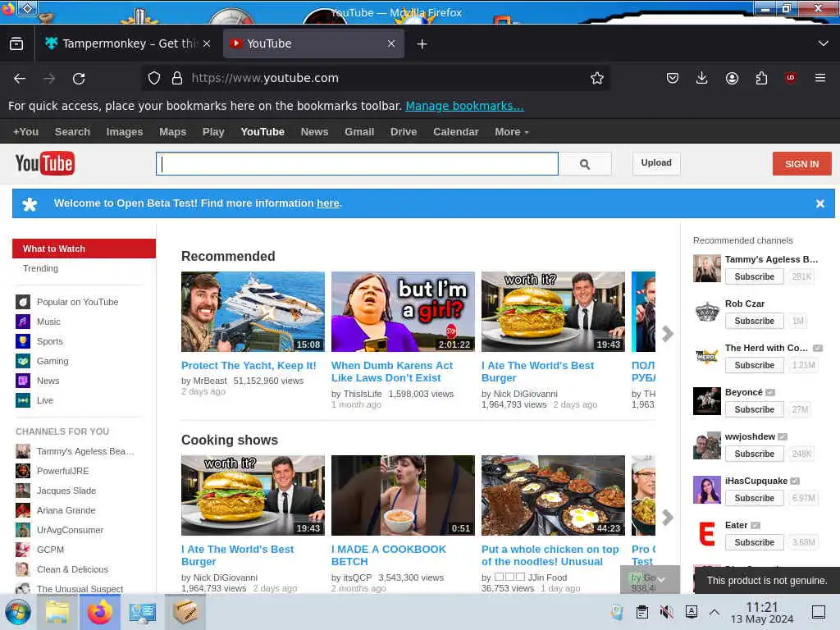Switch to the Tampermonkey tab
The height and width of the screenshot is (630, 840).
(127, 44)
